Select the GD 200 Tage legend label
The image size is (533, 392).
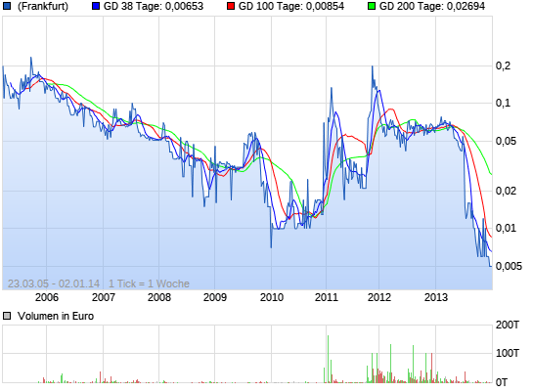[x=432, y=6]
